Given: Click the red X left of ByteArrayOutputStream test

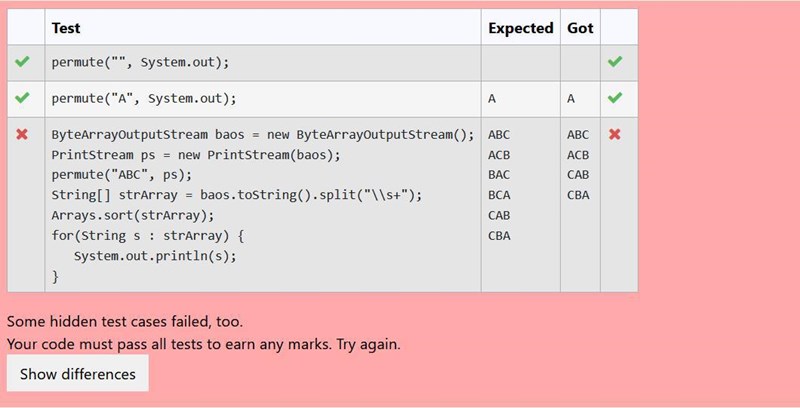Looking at the screenshot, I should [x=22, y=134].
